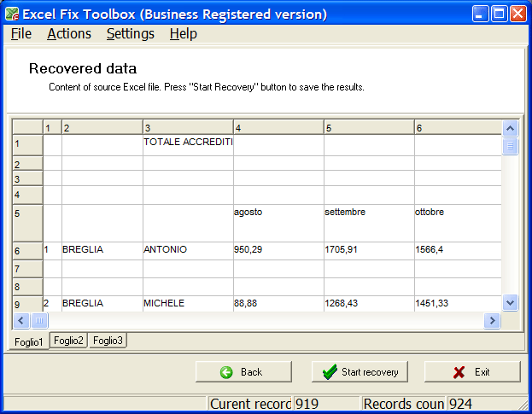This screenshot has width=532, height=414.
Task: Click the vertical scrollbar down arrow
Action: 510,302
